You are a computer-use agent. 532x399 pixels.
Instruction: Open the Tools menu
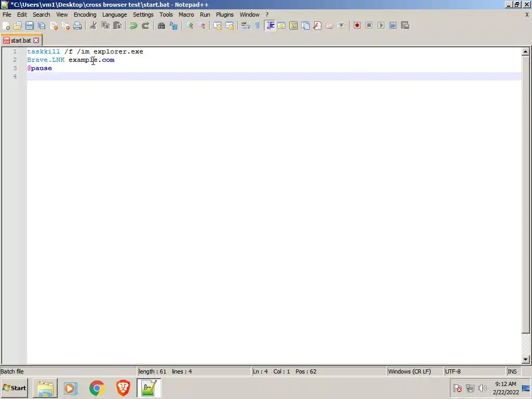tap(166, 15)
